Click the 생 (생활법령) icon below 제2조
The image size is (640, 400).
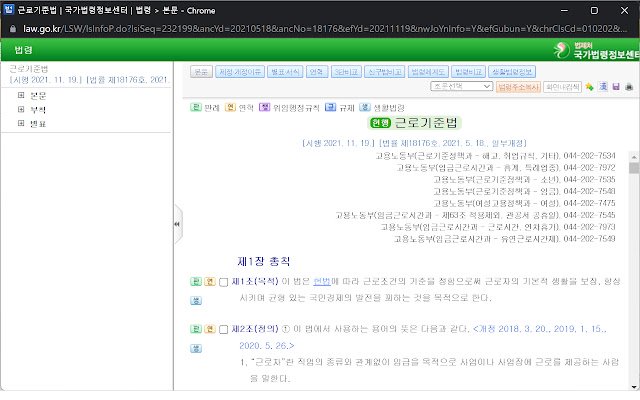tap(196, 348)
